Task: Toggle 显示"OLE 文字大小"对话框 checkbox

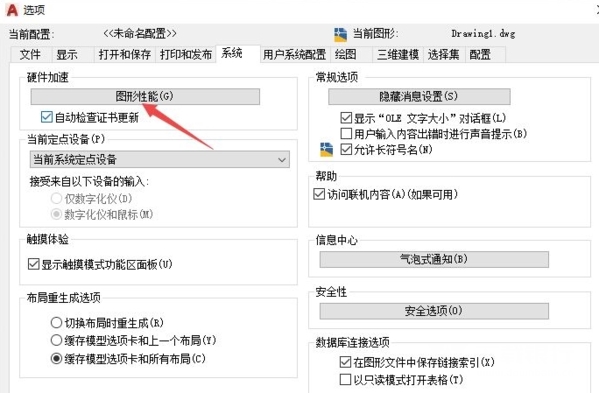Action: tap(346, 118)
